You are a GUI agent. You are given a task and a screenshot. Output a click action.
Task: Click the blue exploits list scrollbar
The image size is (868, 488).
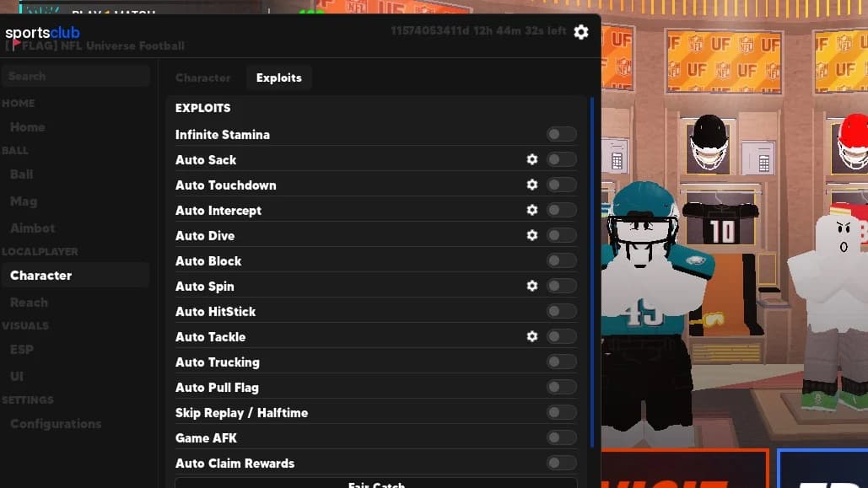[x=592, y=272]
